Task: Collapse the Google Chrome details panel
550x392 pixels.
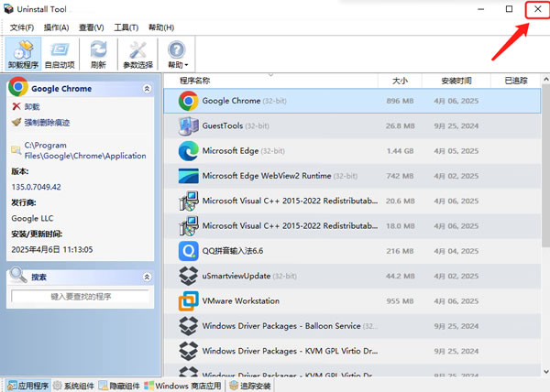Action: pyautogui.click(x=147, y=89)
